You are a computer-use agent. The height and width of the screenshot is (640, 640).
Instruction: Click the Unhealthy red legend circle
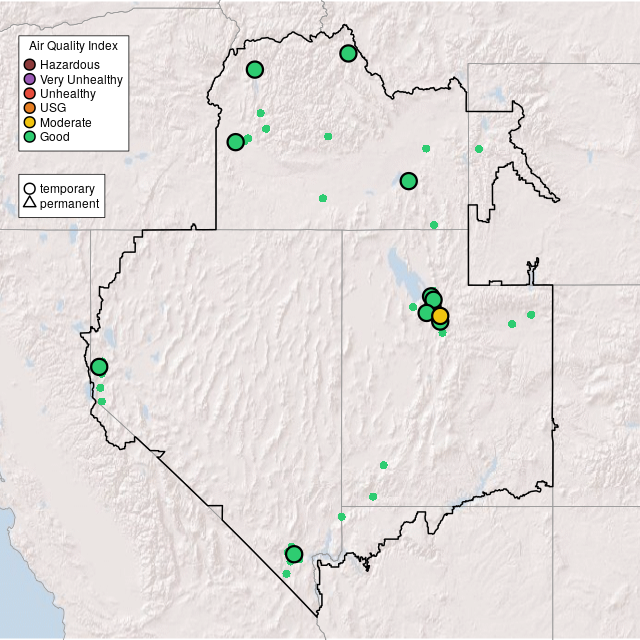(x=30, y=94)
